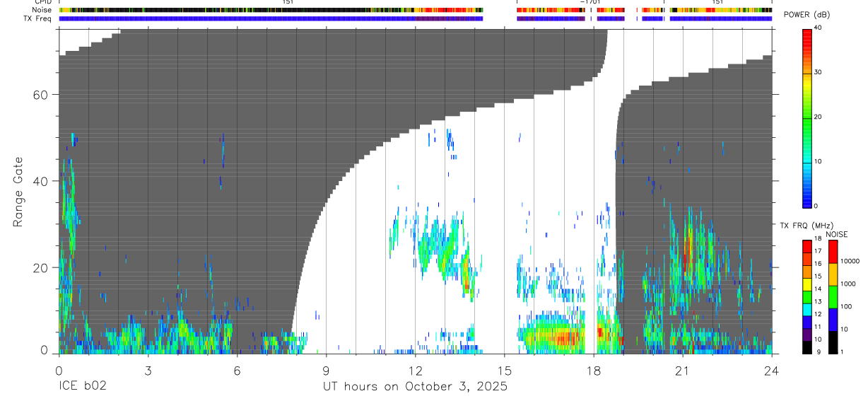Select the cyan segment of the TX FRQ legend
This screenshot has width=868, height=401.
point(807,310)
